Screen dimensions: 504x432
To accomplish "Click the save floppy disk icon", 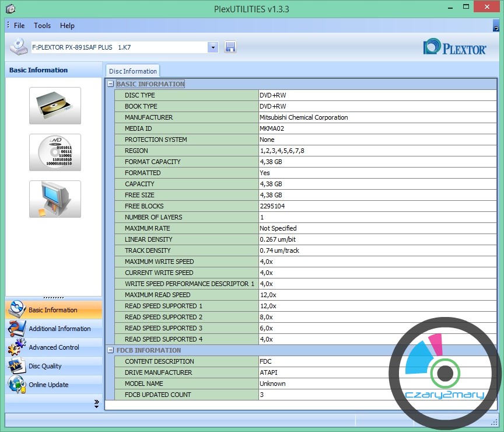I will tap(230, 47).
